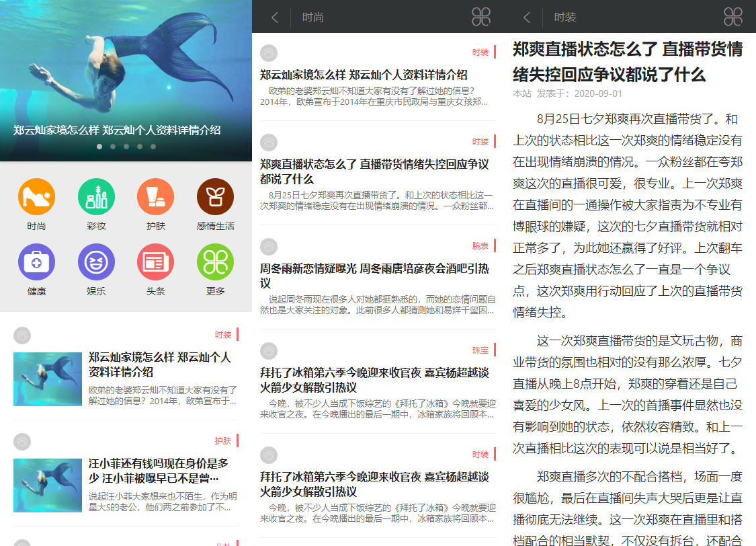Tap avatar of 拜托了冰箱 article tagged 珠宝
The width and height of the screenshot is (756, 546).
tap(269, 351)
